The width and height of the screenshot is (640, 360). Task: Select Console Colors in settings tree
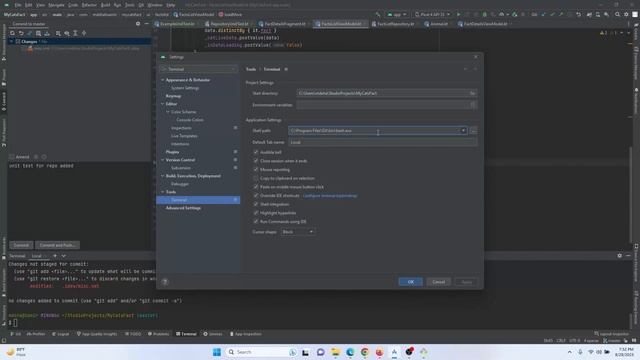[190, 120]
